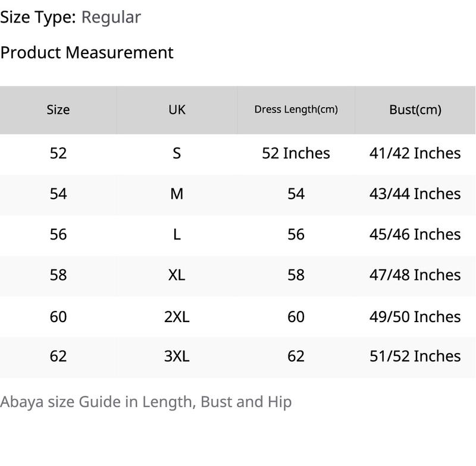Select the Dress Length(cm) column header

[296, 109]
